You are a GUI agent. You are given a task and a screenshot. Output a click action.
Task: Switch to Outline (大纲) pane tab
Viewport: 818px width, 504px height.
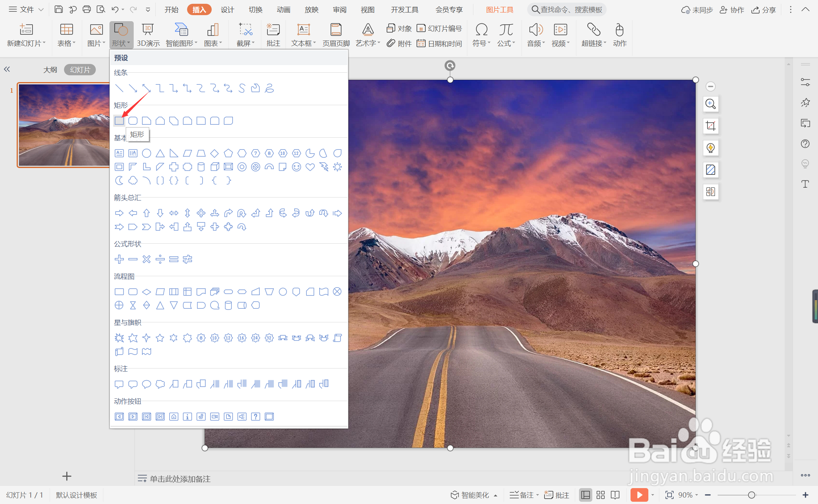pyautogui.click(x=50, y=70)
